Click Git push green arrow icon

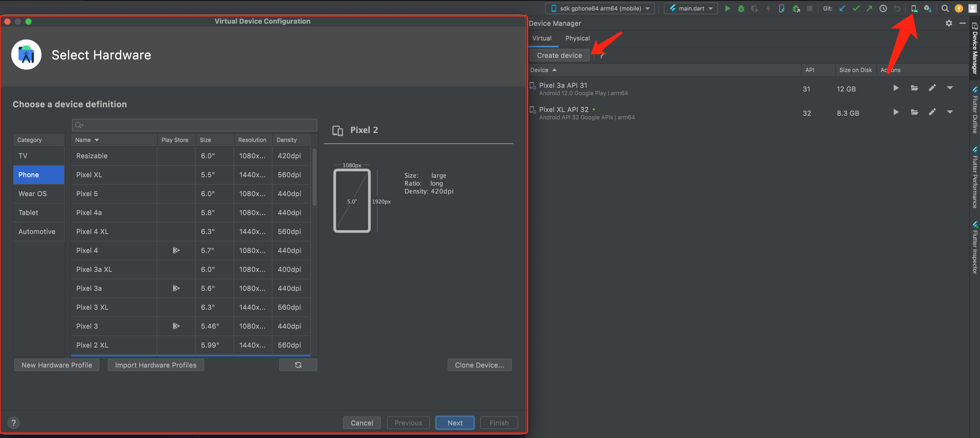869,8
